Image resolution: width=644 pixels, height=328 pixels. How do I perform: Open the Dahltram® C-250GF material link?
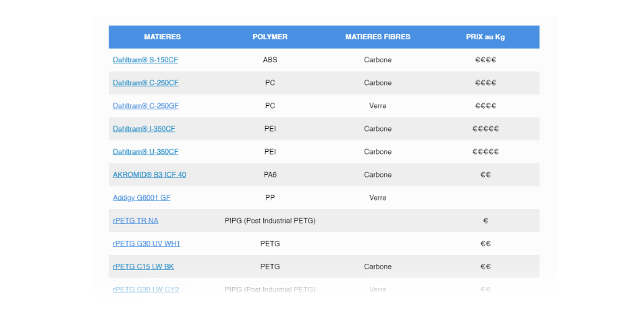(x=146, y=106)
